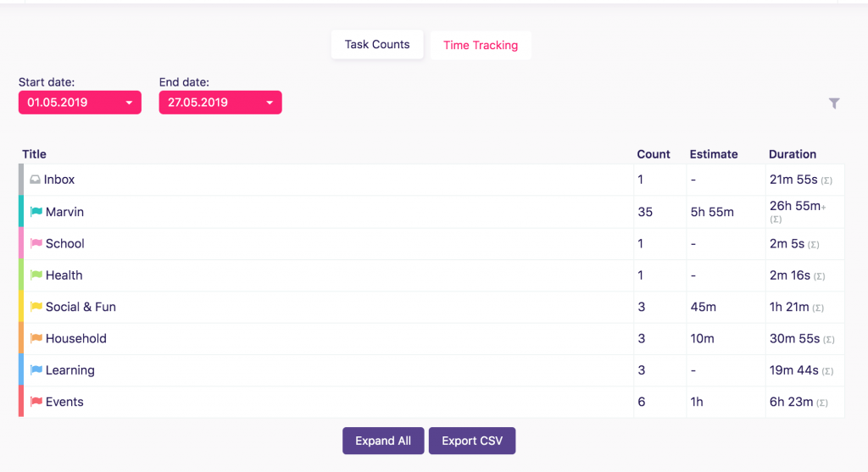The image size is (868, 472).
Task: Switch to the Task Counts tab
Action: [x=377, y=44]
